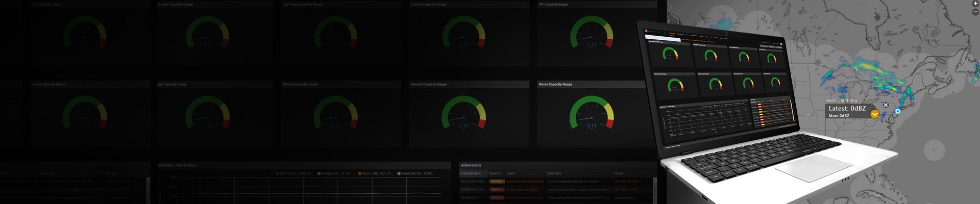This screenshot has width=980, height=204.
Task: Click the Target column header
Action: pos(618,173)
